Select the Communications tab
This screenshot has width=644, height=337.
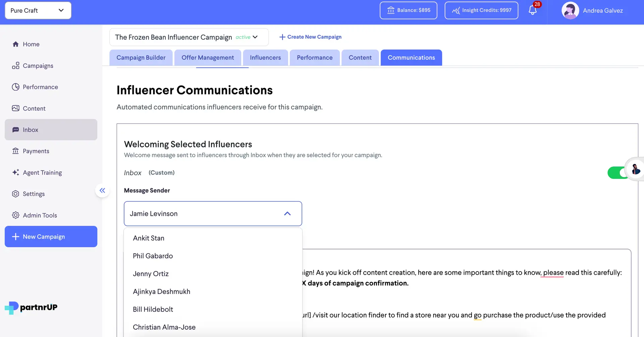click(x=411, y=58)
